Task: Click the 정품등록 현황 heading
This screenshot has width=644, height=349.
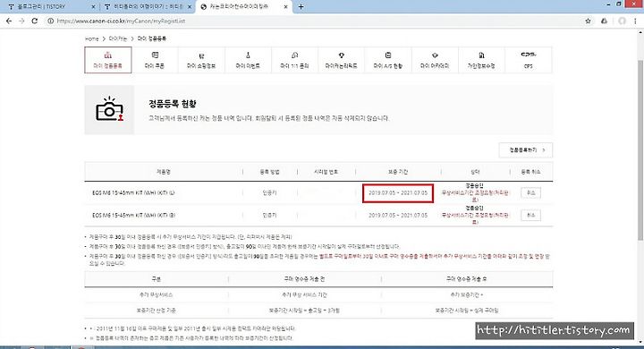Action: click(x=173, y=104)
